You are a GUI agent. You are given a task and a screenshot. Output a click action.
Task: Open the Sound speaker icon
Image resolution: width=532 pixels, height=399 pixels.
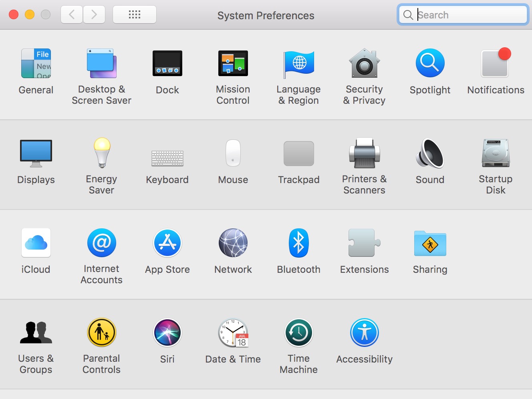[430, 153]
